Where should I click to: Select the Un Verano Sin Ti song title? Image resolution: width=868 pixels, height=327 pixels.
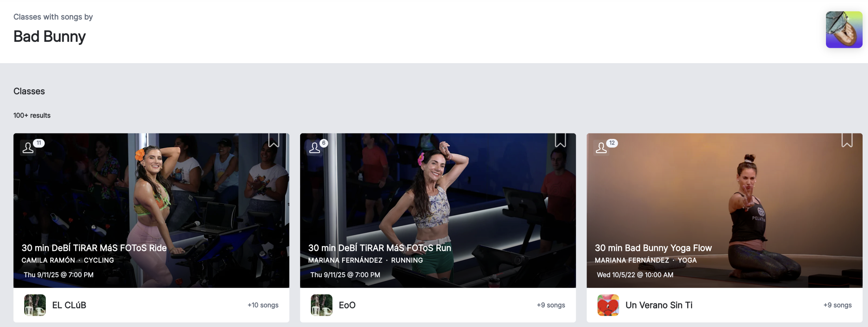pyautogui.click(x=659, y=305)
